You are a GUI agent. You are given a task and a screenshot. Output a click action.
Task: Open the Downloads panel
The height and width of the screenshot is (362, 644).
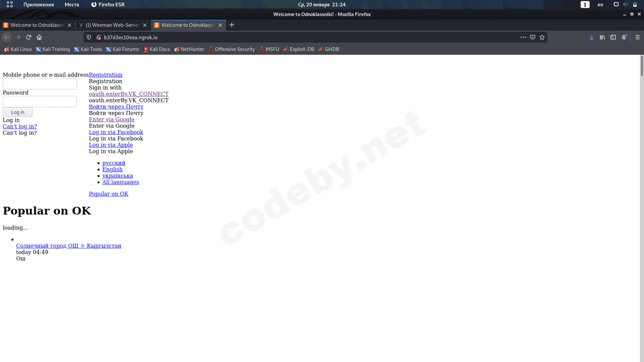tap(592, 37)
